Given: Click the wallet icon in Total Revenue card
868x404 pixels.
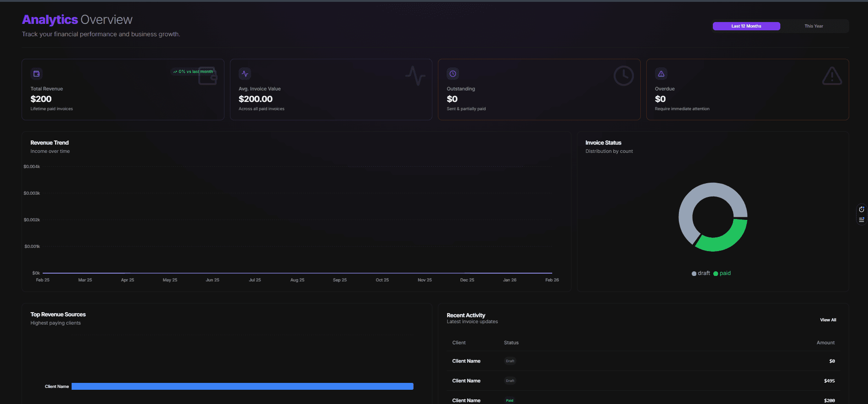Looking at the screenshot, I should [37, 73].
